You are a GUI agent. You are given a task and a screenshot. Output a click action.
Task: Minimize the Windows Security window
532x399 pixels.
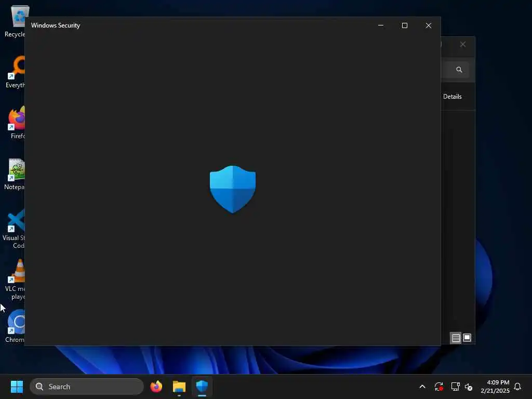[381, 25]
